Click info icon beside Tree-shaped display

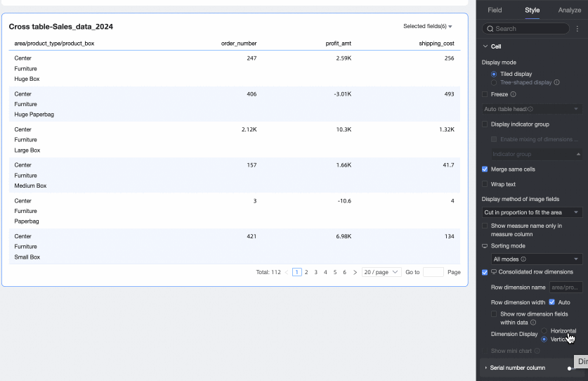[x=557, y=82]
